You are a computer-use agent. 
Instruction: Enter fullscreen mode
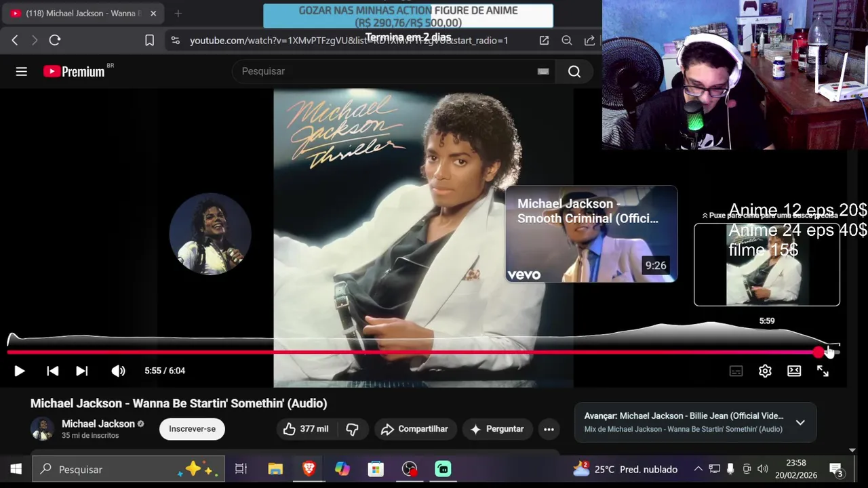823,371
